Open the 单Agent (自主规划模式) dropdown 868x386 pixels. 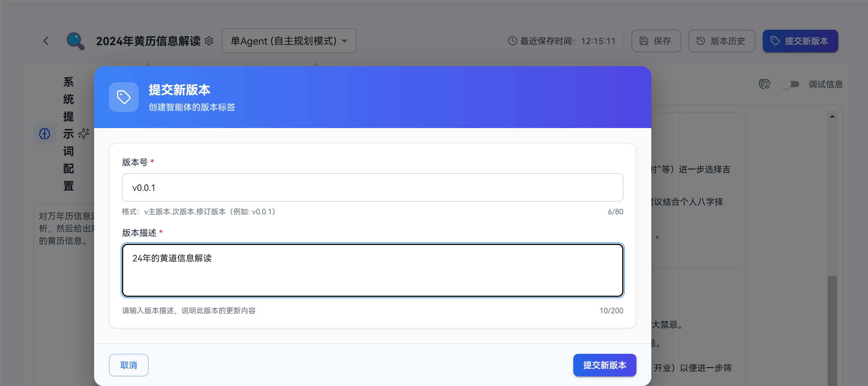click(289, 41)
